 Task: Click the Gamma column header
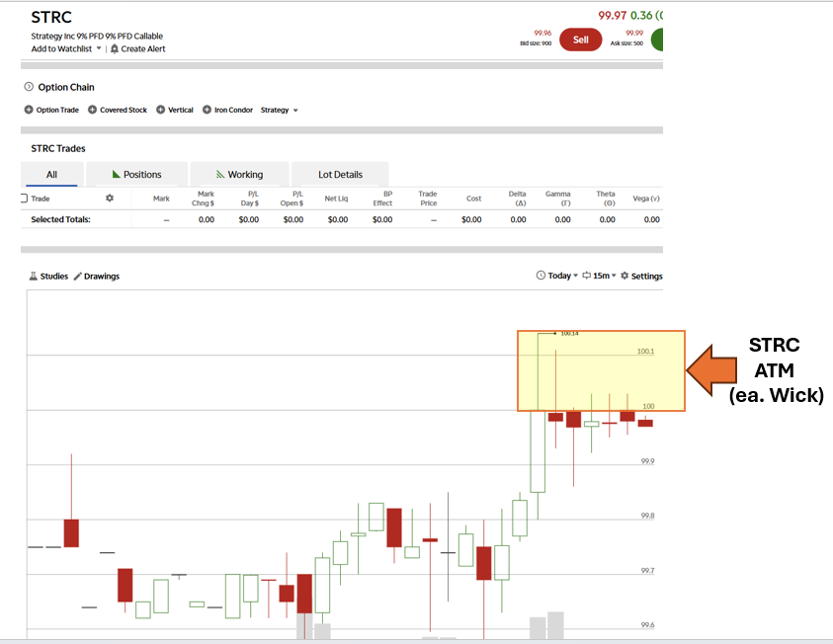click(558, 199)
